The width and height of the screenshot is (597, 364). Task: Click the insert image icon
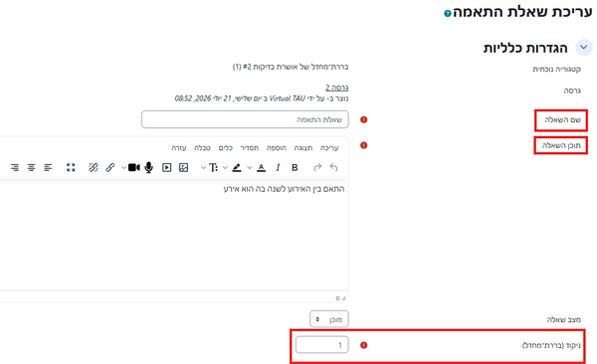click(x=183, y=167)
